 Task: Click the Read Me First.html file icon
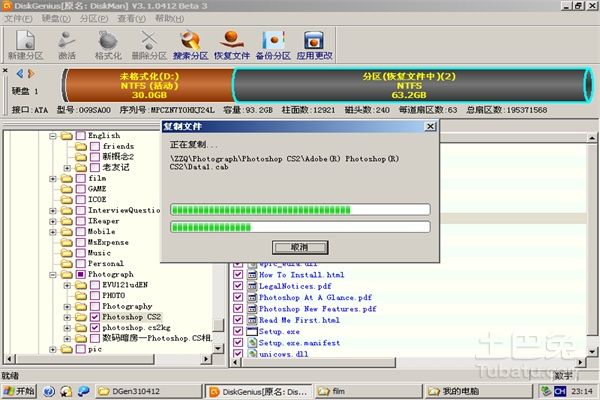pyautogui.click(x=252, y=320)
